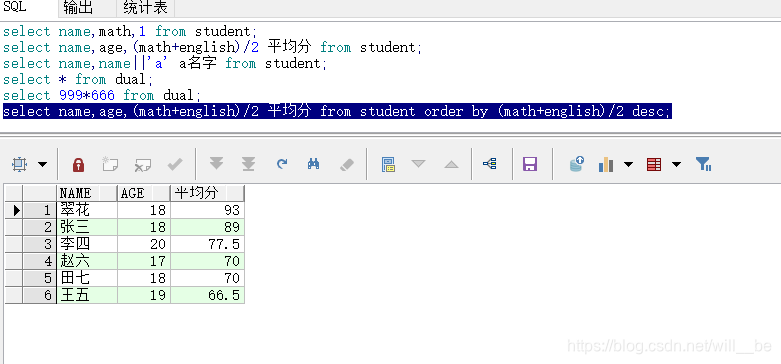This screenshot has height=364, width=781.
Task: Select row 4 via its row header
Action: (39, 261)
